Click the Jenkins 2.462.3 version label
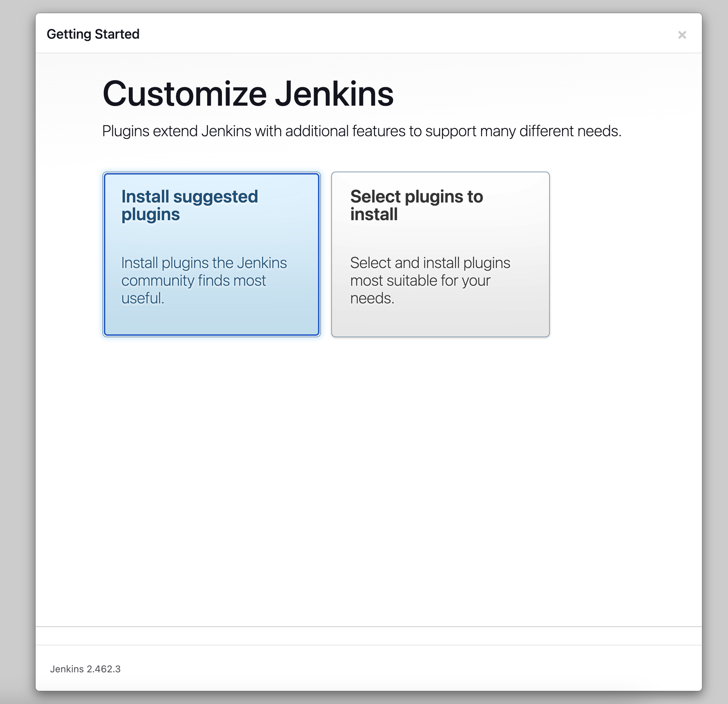Screen dimensions: 728x704 point(85,669)
